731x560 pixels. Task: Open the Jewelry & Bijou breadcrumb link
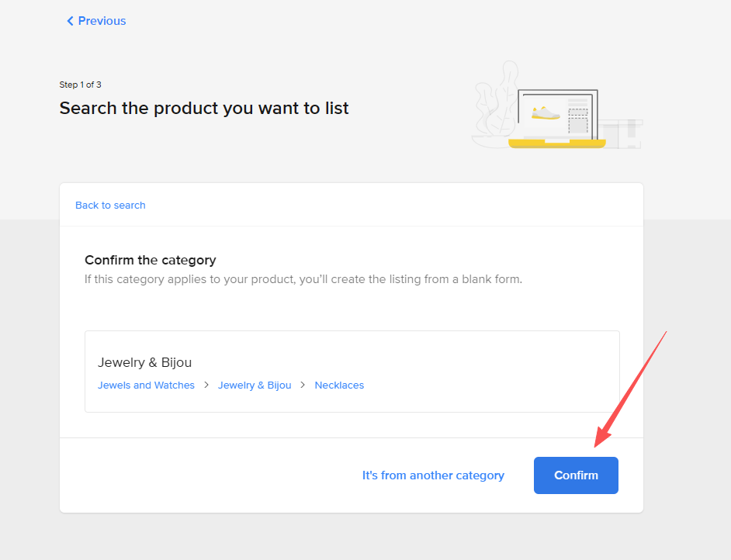pyautogui.click(x=255, y=385)
